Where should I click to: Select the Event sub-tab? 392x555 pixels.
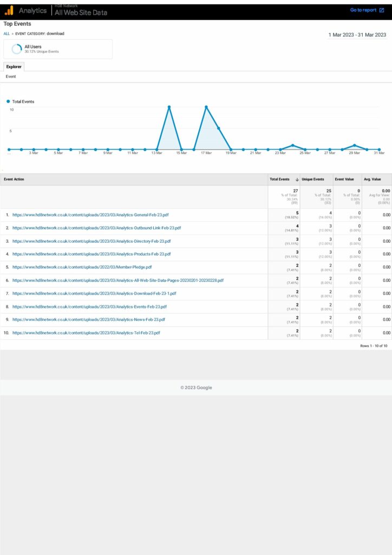click(11, 77)
